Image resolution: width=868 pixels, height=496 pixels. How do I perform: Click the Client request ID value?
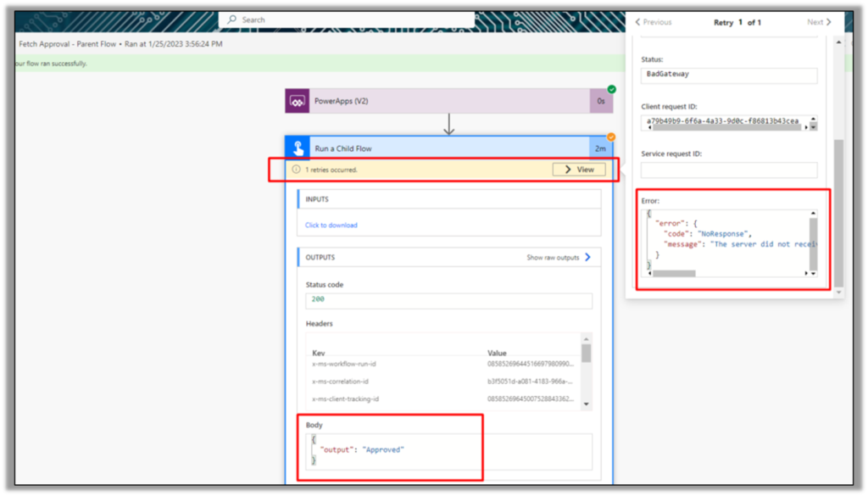point(722,120)
